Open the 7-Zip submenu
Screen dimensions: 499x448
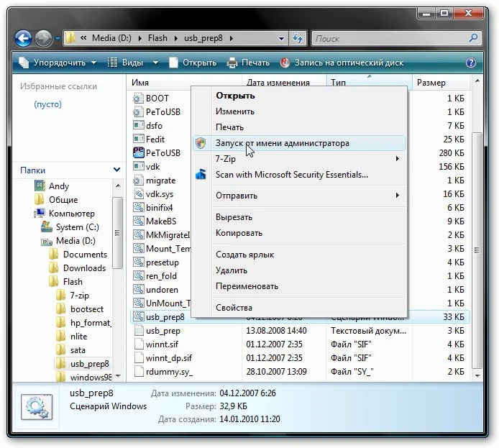(x=299, y=158)
